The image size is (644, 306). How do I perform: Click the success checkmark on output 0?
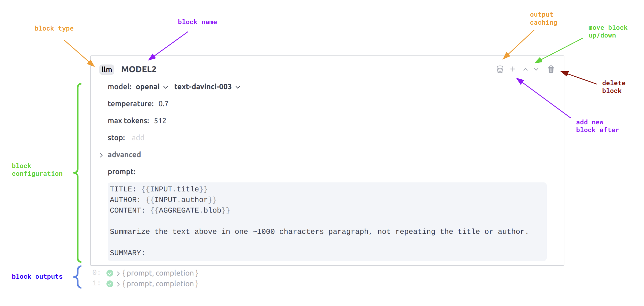pos(109,273)
